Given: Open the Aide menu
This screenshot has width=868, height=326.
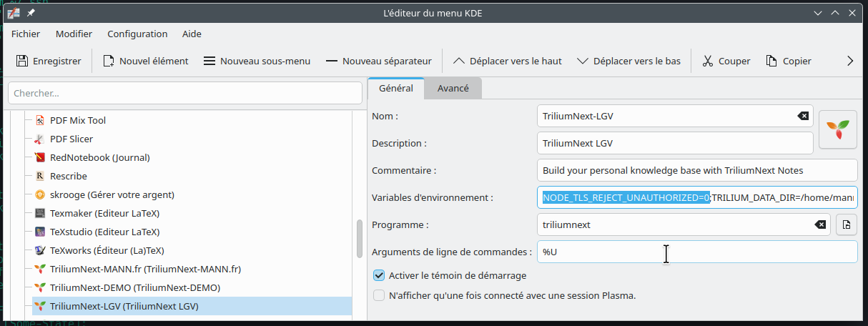Looking at the screenshot, I should click(192, 34).
